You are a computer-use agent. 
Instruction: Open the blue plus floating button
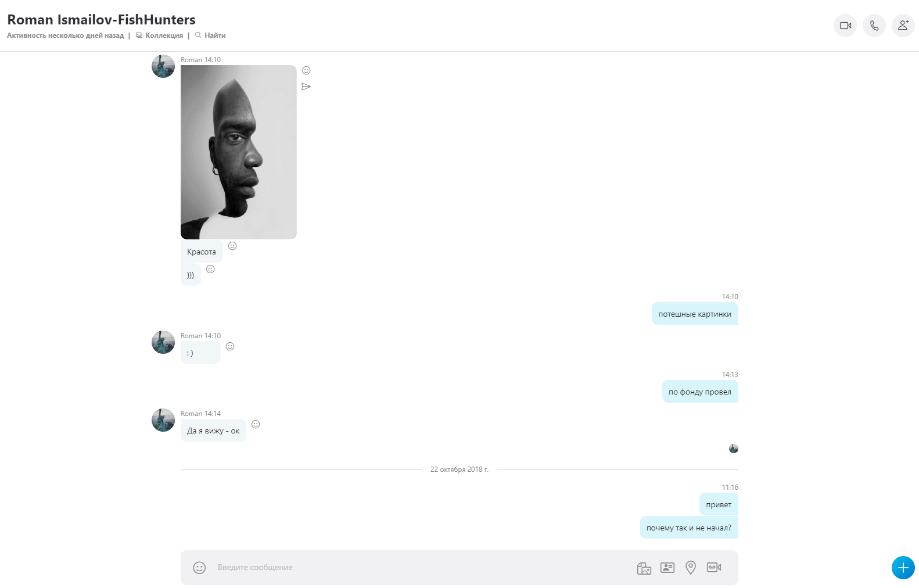coord(903,568)
